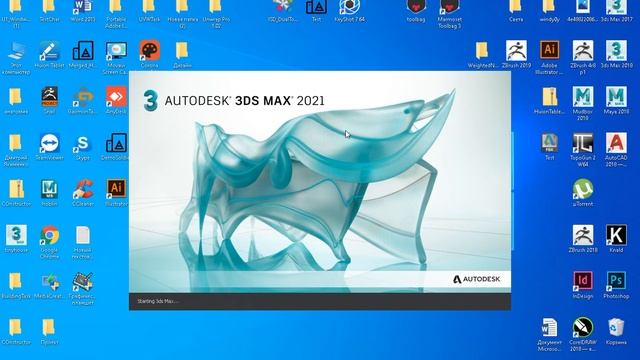640x360 pixels.
Task: Select the new text document icon
Action: coord(83,242)
